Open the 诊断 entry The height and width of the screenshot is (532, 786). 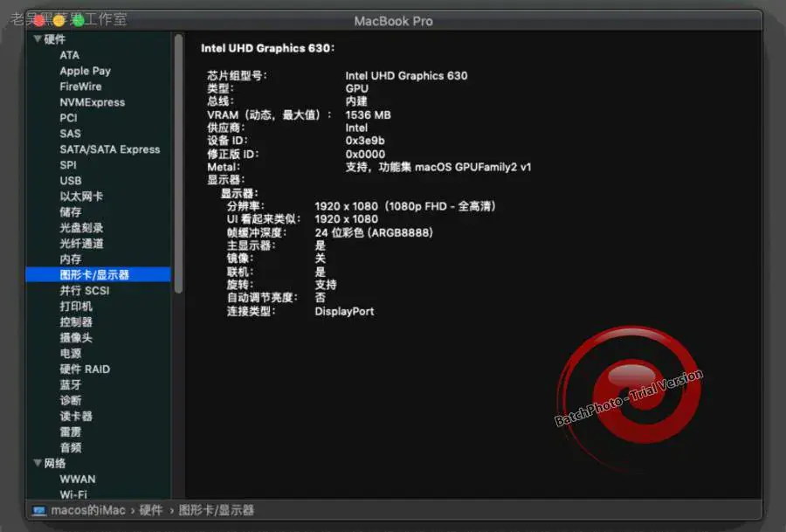[x=71, y=401]
